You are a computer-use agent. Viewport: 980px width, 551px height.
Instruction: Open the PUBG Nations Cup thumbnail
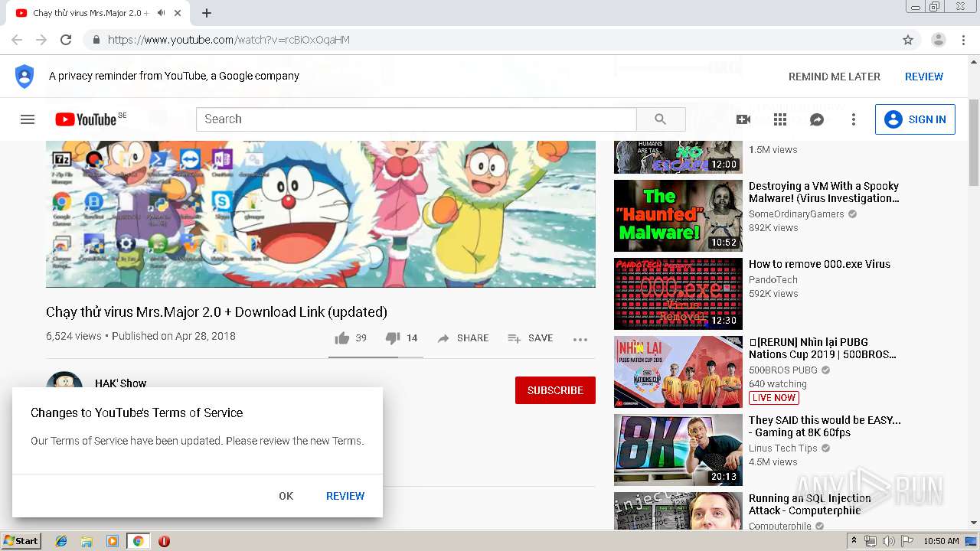(678, 372)
